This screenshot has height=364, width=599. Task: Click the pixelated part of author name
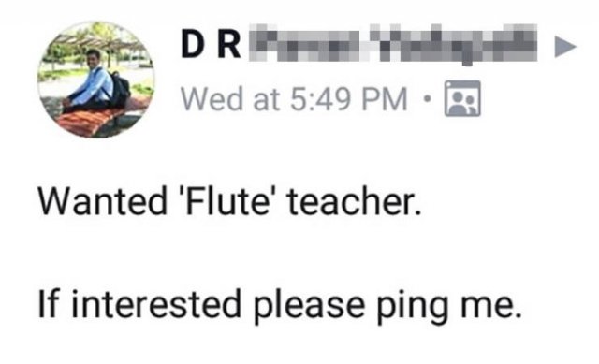pos(393,43)
